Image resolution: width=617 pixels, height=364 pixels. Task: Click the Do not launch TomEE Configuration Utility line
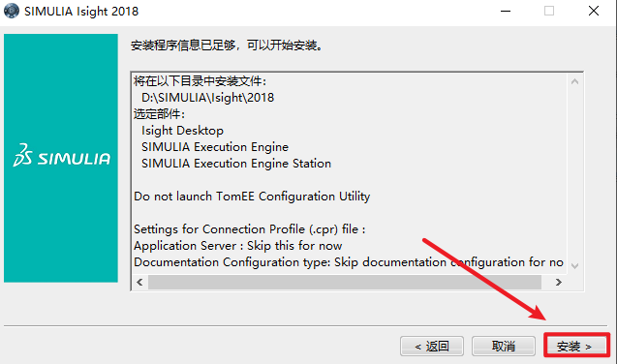pos(252,197)
